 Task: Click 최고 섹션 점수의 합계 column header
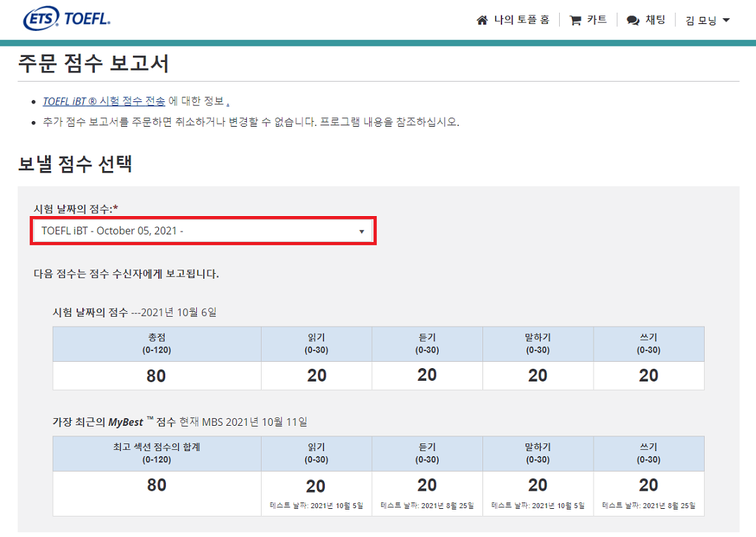(x=157, y=453)
